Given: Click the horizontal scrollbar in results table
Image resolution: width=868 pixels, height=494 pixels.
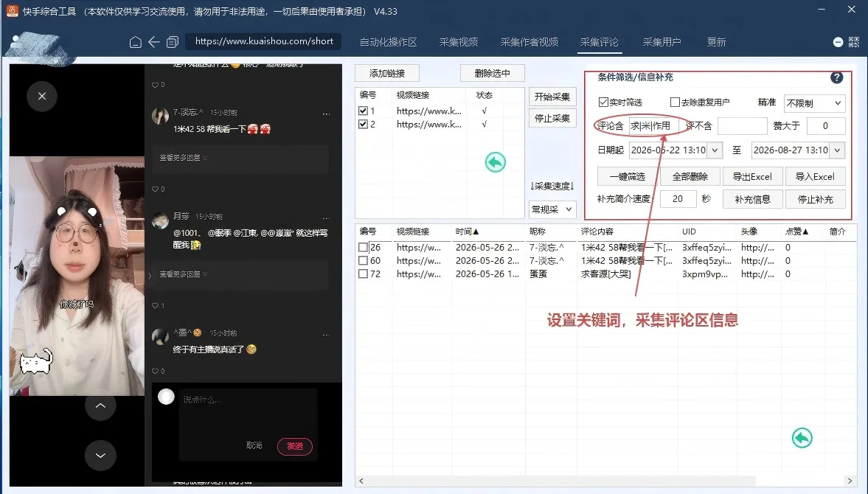Looking at the screenshot, I should (x=560, y=481).
